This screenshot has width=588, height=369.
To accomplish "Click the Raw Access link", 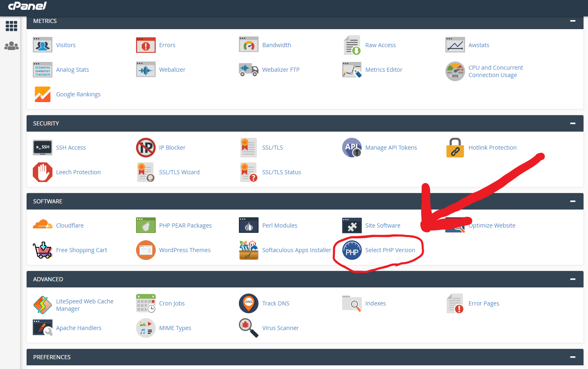I will point(380,45).
